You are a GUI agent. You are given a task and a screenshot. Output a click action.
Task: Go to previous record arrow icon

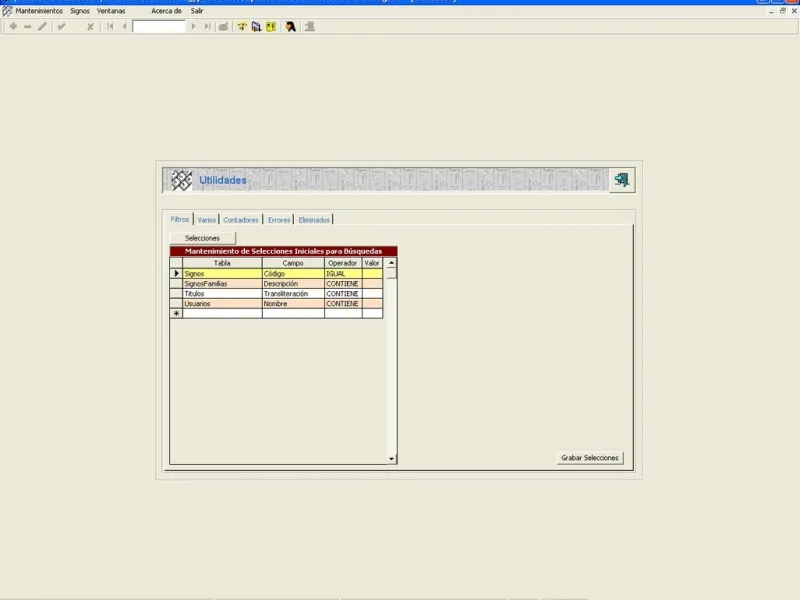click(x=124, y=27)
